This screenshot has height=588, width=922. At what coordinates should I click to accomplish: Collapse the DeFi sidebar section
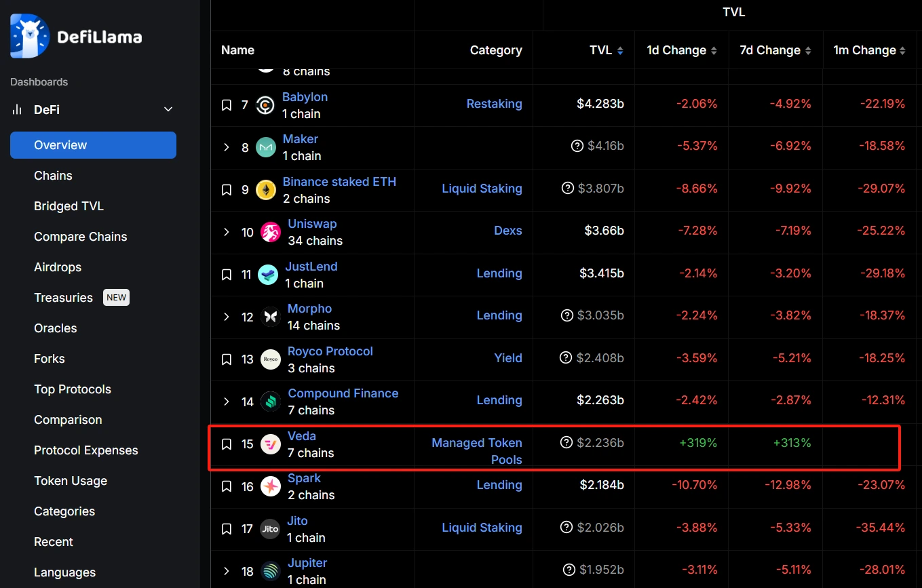coord(168,110)
